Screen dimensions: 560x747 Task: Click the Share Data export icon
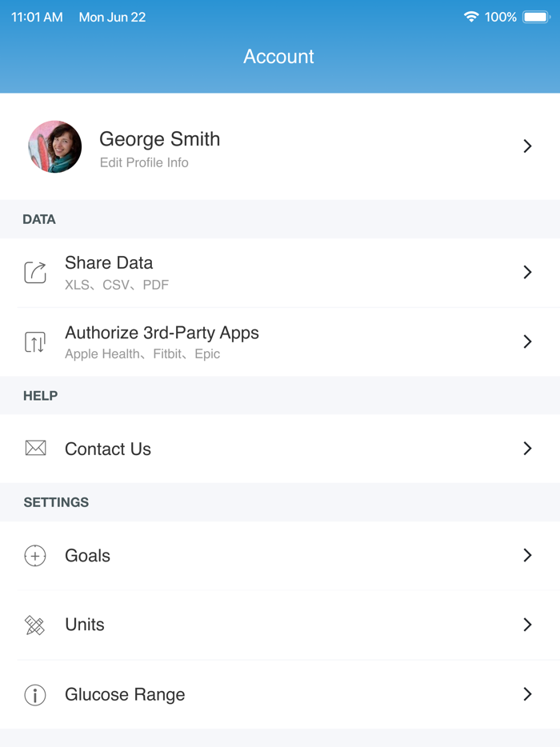click(x=35, y=272)
